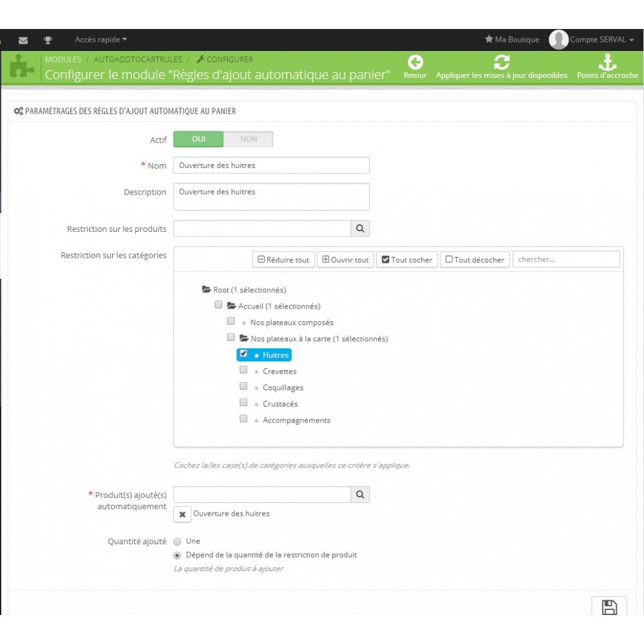Check the Coquillages category checkbox
This screenshot has height=644, width=644.
pyautogui.click(x=243, y=386)
